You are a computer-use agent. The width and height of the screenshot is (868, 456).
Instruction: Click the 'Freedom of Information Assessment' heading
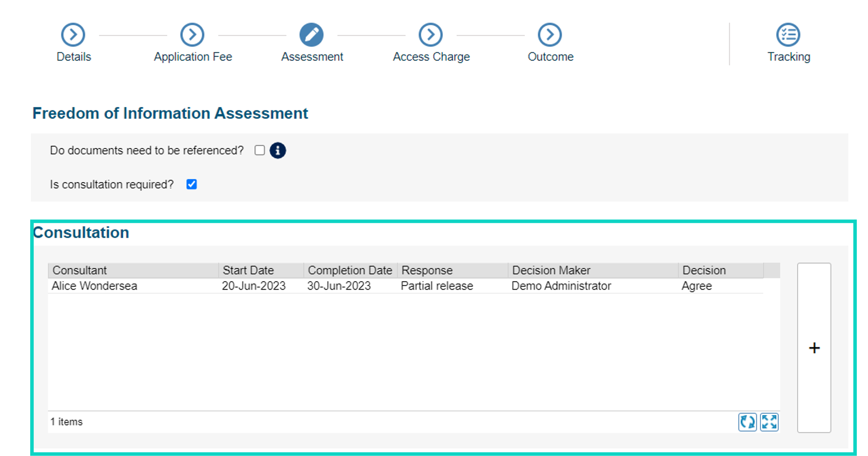tap(170, 114)
